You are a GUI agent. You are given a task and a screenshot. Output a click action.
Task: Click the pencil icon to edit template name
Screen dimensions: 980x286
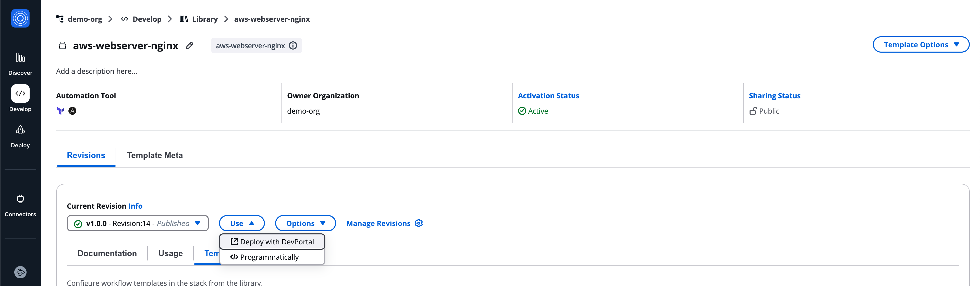[x=189, y=46]
